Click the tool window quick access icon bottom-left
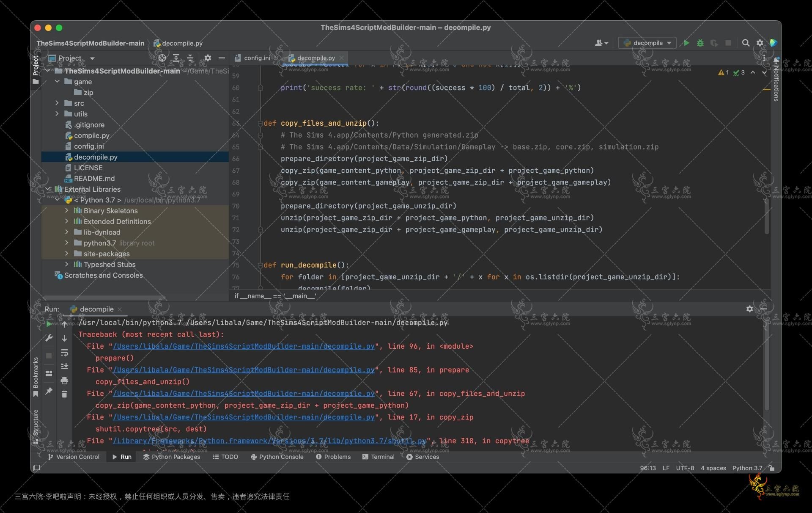812x513 pixels. (37, 468)
